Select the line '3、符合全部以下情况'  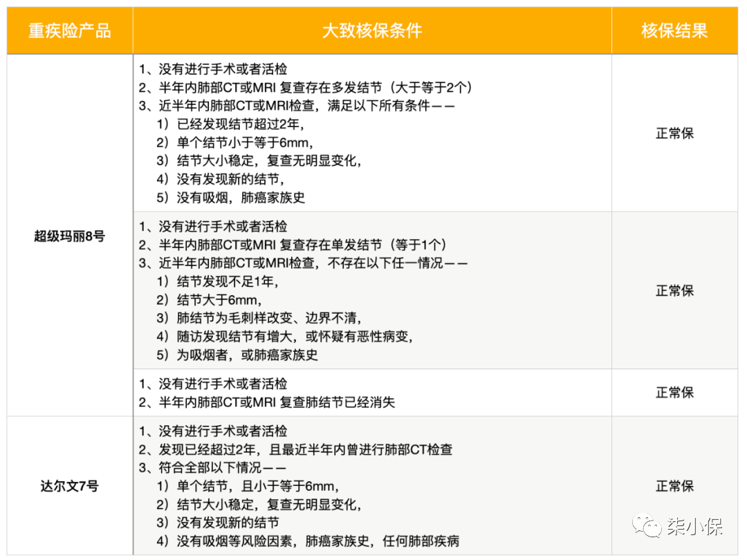[212, 467]
